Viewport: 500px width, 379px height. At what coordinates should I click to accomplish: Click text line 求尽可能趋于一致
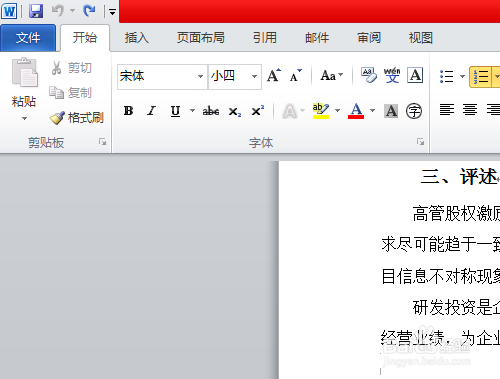[440, 244]
